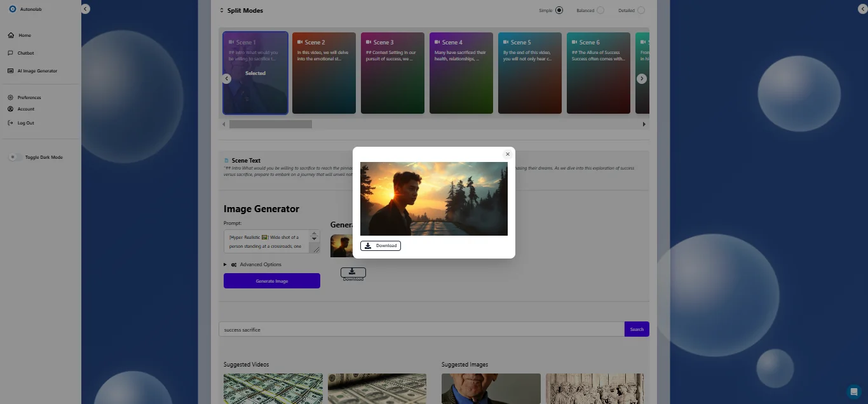Open Chatbot from sidebar
868x404 pixels.
tap(25, 53)
